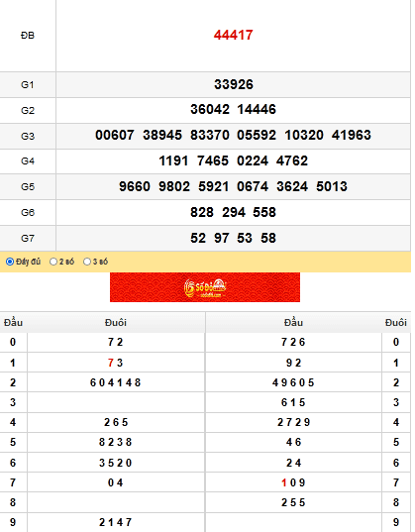Click head digits '1 0 9' for tail 7
Viewport: 415px width, 532px height.
click(x=293, y=482)
